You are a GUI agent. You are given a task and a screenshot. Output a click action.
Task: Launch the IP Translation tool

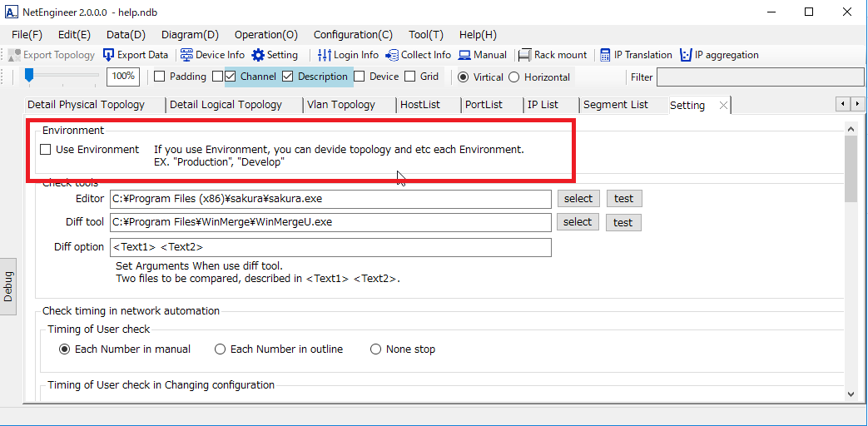coord(605,55)
